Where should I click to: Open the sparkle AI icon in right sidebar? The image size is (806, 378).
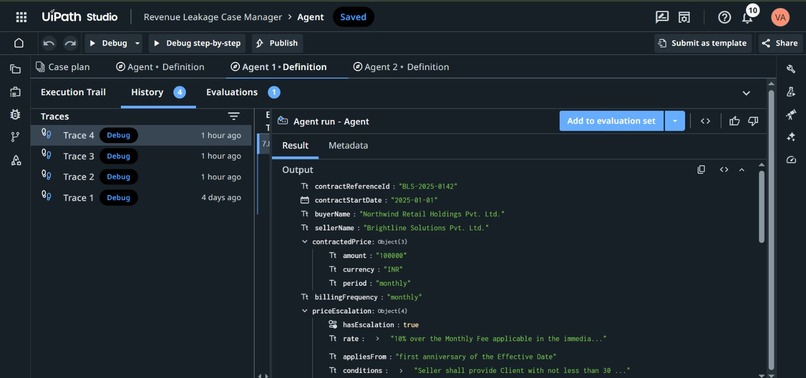coord(791,137)
